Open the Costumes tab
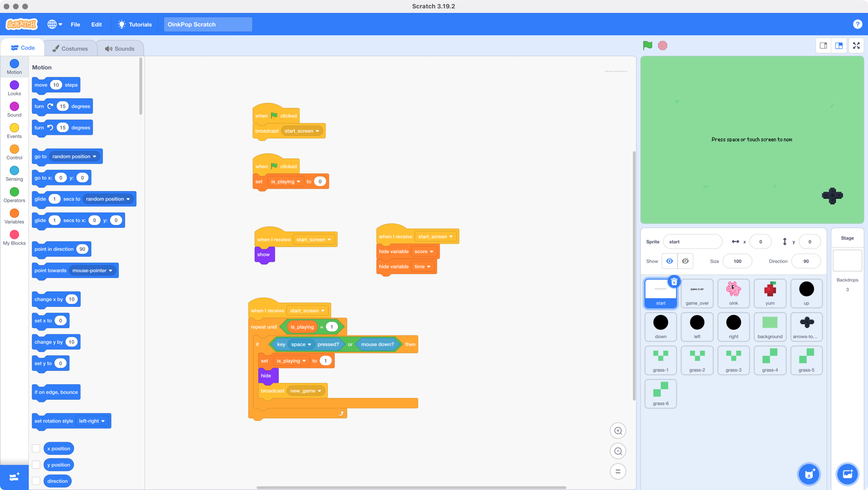This screenshot has width=868, height=490. coord(70,48)
